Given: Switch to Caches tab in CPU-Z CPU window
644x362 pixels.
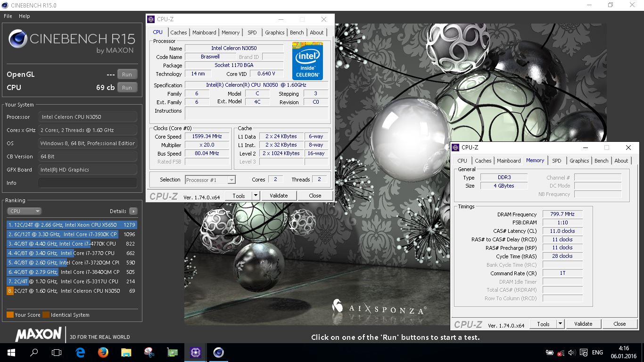Looking at the screenshot, I should pyautogui.click(x=179, y=33).
